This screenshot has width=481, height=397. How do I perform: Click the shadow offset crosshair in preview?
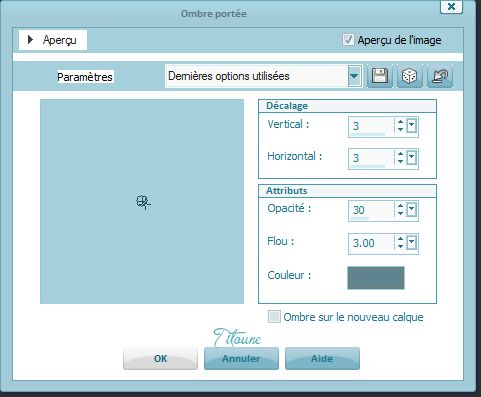(x=143, y=202)
